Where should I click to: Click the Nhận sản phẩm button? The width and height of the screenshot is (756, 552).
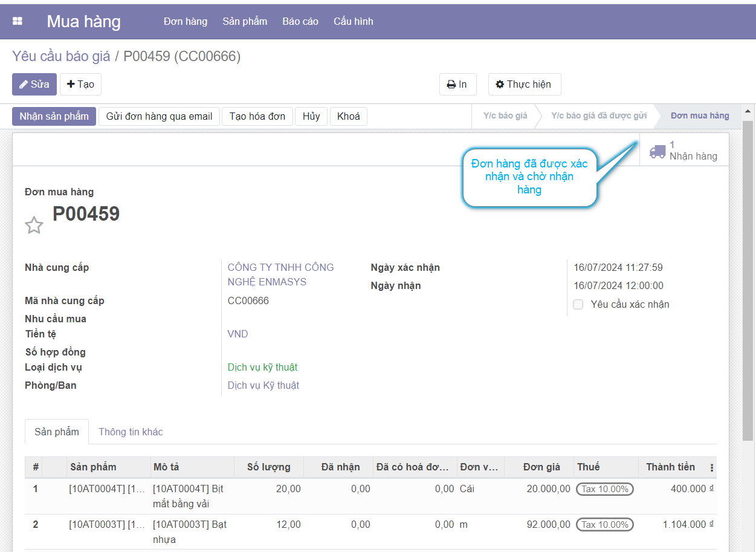point(54,116)
